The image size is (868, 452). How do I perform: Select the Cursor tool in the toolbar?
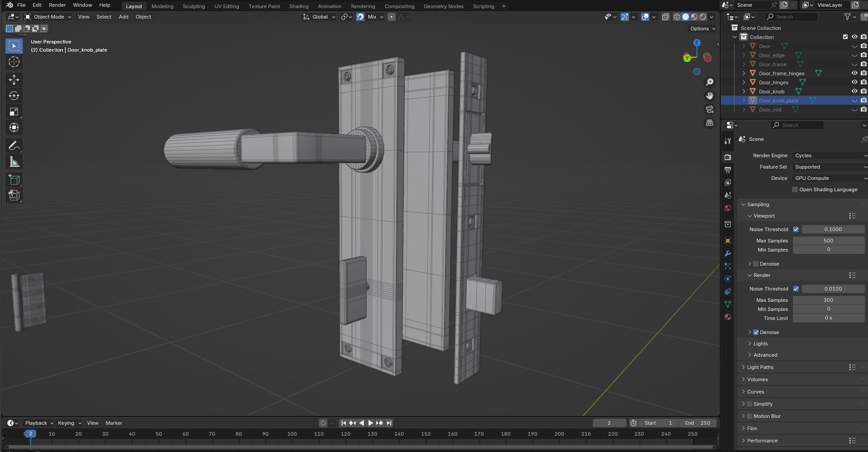tap(14, 62)
